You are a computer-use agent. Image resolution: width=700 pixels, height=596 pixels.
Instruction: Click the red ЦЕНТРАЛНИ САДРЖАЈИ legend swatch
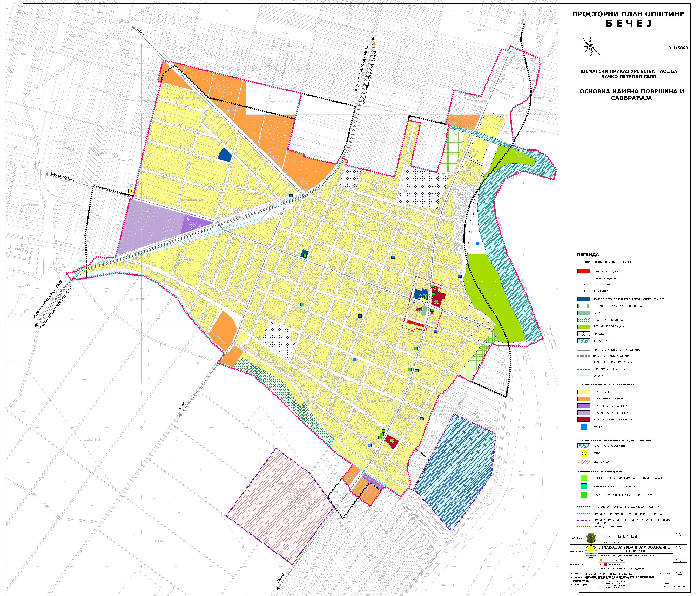click(583, 271)
